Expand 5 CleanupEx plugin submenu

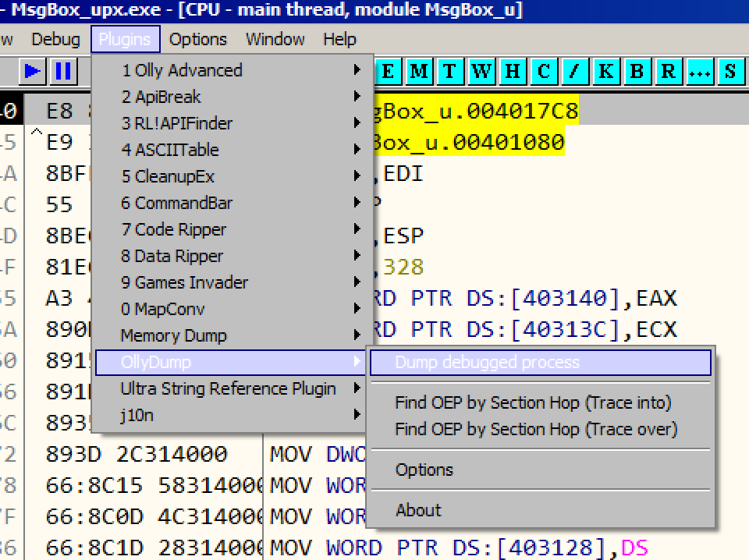[x=232, y=176]
